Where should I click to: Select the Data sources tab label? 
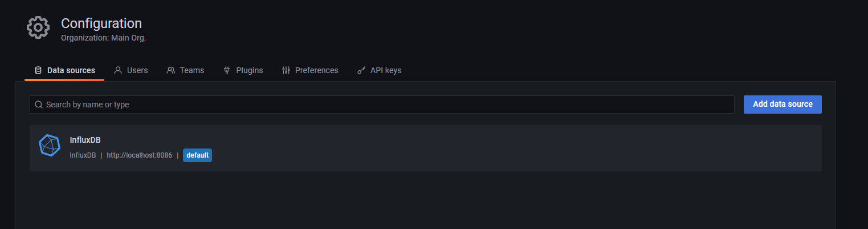click(71, 70)
